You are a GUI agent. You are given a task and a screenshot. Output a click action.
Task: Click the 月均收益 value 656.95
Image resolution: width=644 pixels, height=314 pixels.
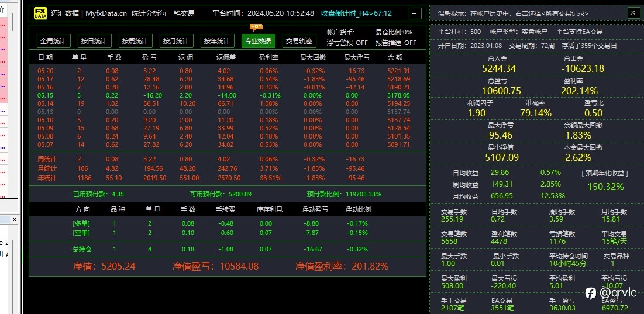[x=501, y=196]
